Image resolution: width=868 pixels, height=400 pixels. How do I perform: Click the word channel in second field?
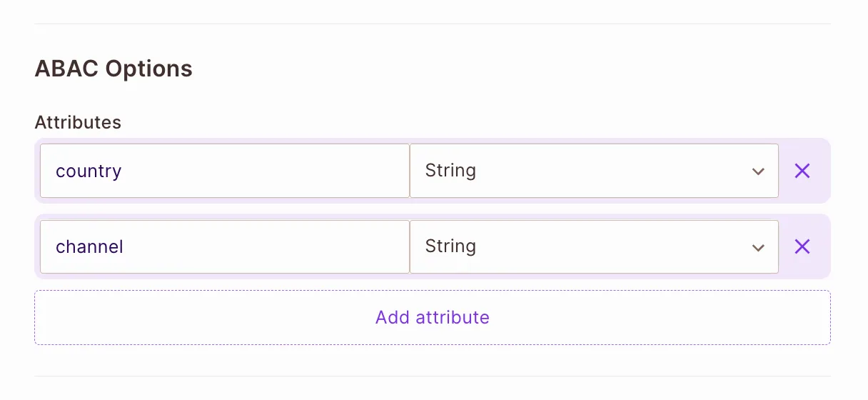tap(89, 247)
